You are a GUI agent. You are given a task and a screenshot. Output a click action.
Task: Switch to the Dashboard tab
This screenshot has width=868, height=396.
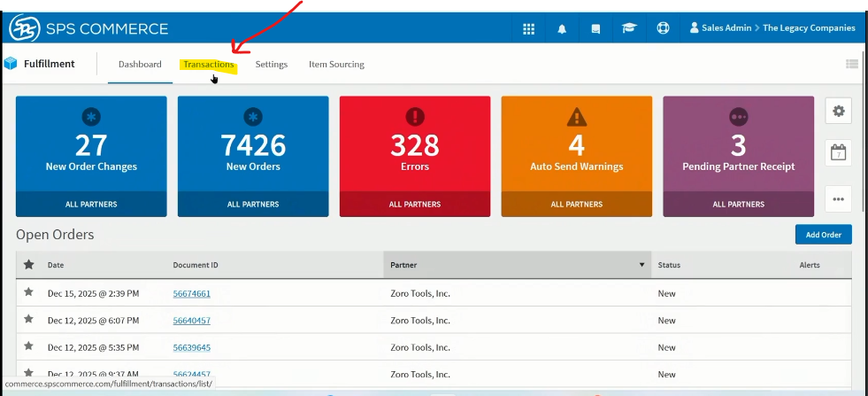pyautogui.click(x=140, y=65)
